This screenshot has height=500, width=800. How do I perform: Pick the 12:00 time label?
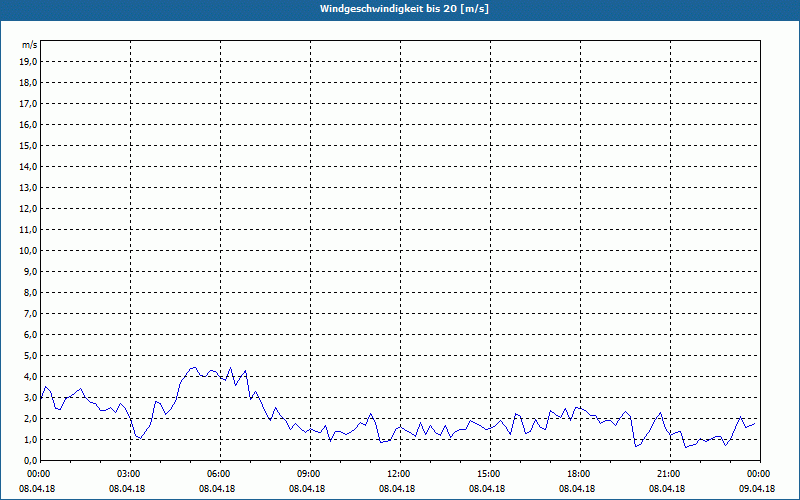[x=397, y=474]
